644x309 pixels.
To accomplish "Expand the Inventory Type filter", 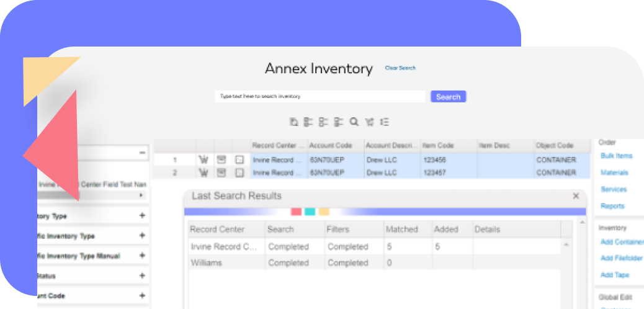I will [142, 215].
